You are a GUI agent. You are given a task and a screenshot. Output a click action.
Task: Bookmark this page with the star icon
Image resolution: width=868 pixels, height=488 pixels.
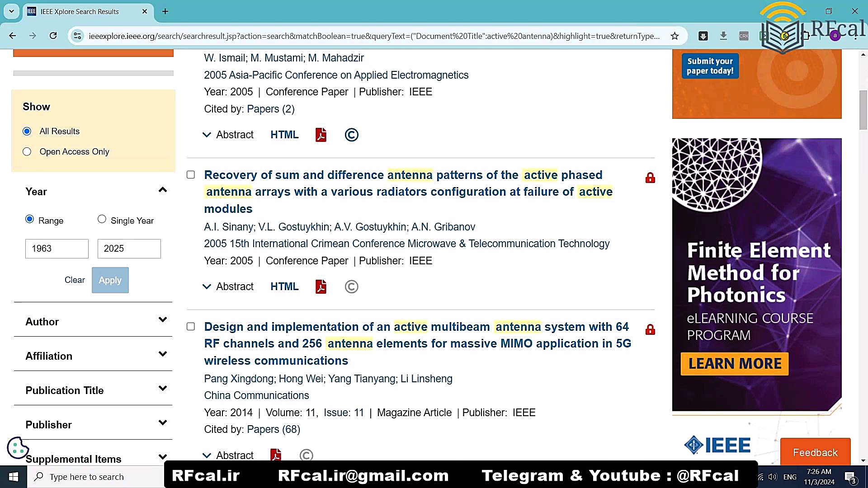click(675, 36)
